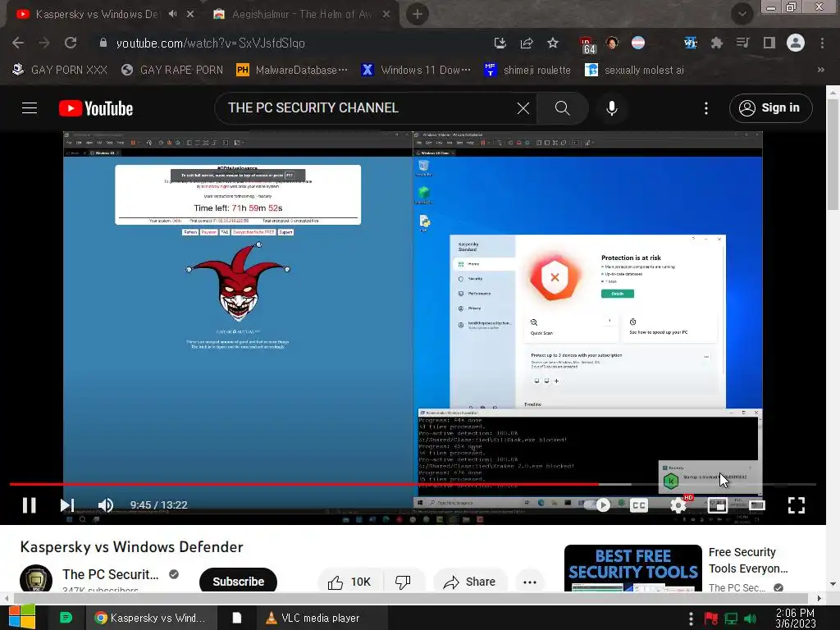Open Chrome three-dot menu

(x=822, y=43)
